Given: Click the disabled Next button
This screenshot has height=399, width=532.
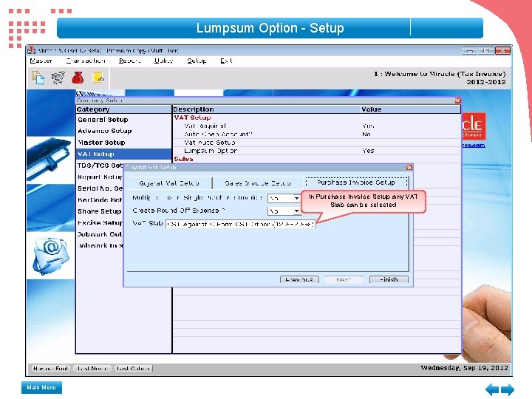Looking at the screenshot, I should click(344, 279).
